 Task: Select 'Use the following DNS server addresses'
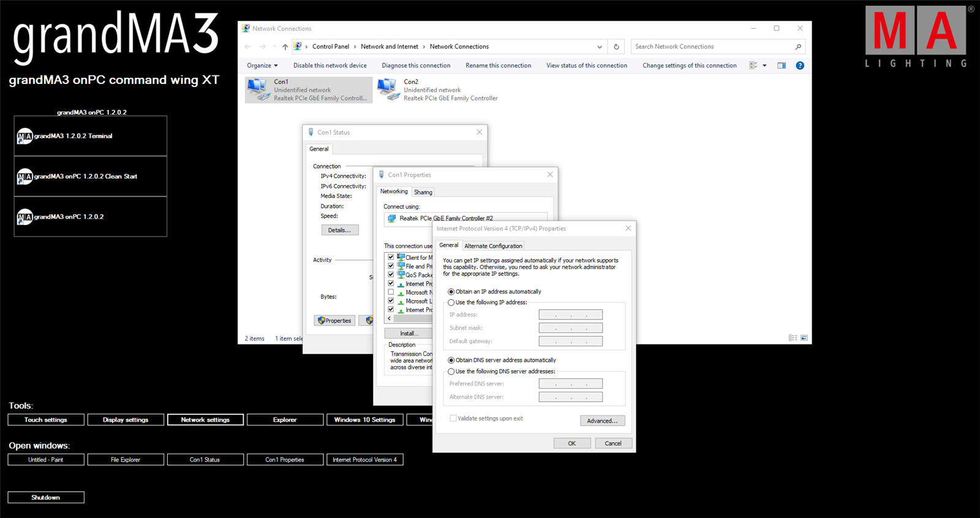point(451,371)
